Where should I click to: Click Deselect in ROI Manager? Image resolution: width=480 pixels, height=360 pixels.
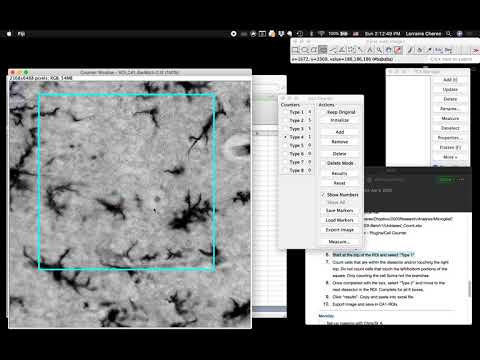pos(450,128)
